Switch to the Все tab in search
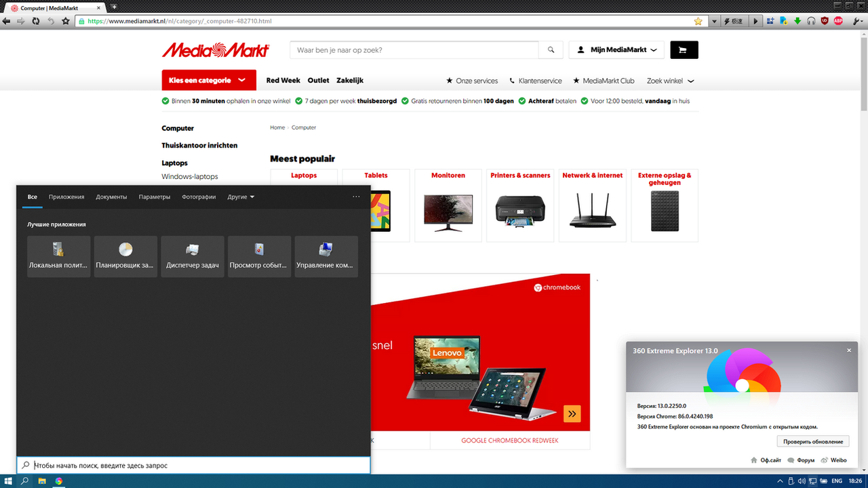Image resolution: width=868 pixels, height=488 pixels. point(33,197)
